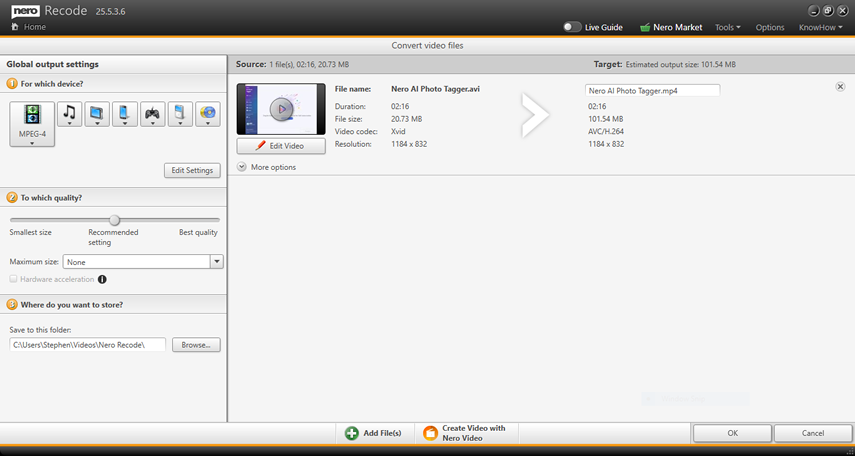Click the Edit Video button
Screen dimensions: 855x456
pos(281,146)
